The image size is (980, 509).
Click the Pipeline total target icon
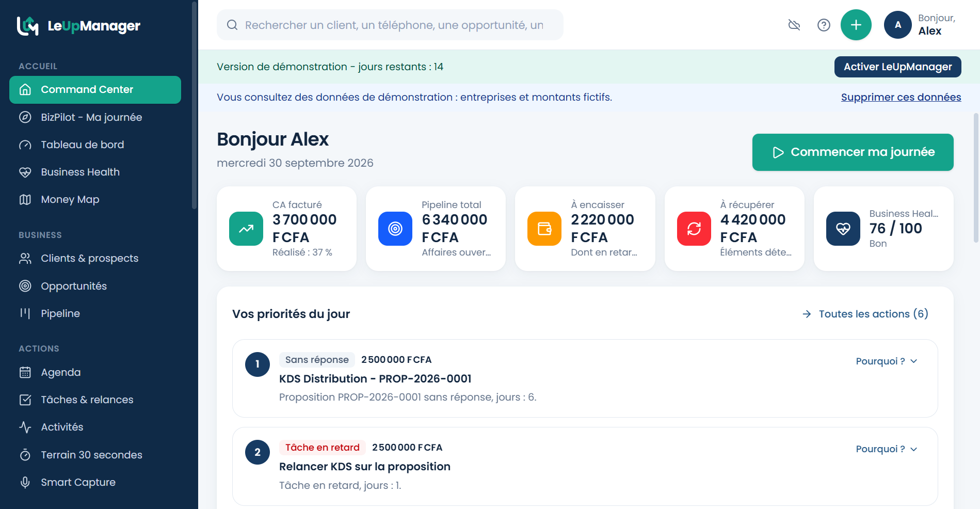click(395, 229)
